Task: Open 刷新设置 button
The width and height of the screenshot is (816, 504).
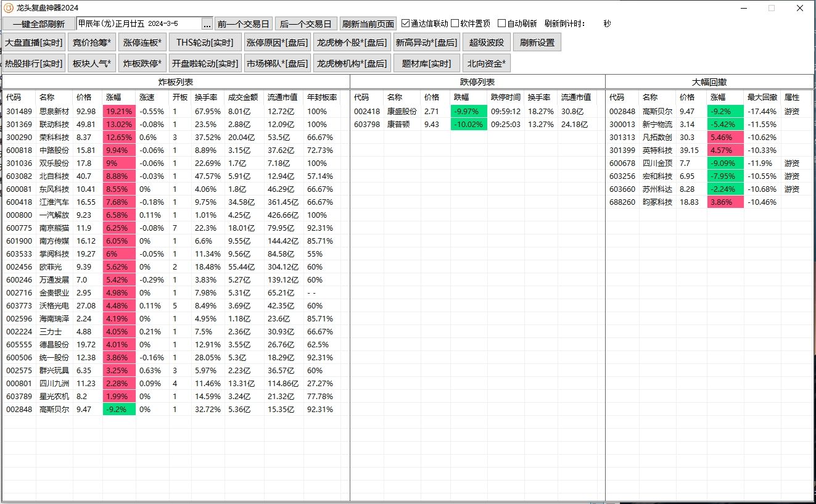Action: click(537, 43)
